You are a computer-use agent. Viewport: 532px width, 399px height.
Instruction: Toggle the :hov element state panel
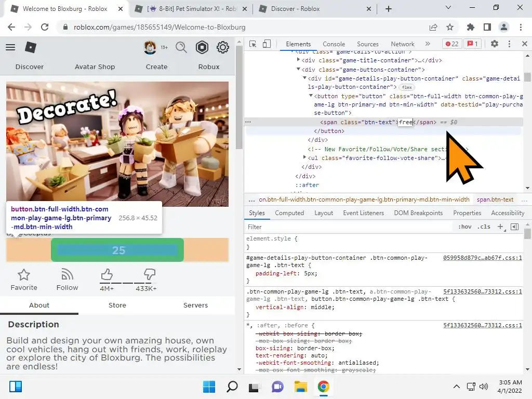(465, 227)
